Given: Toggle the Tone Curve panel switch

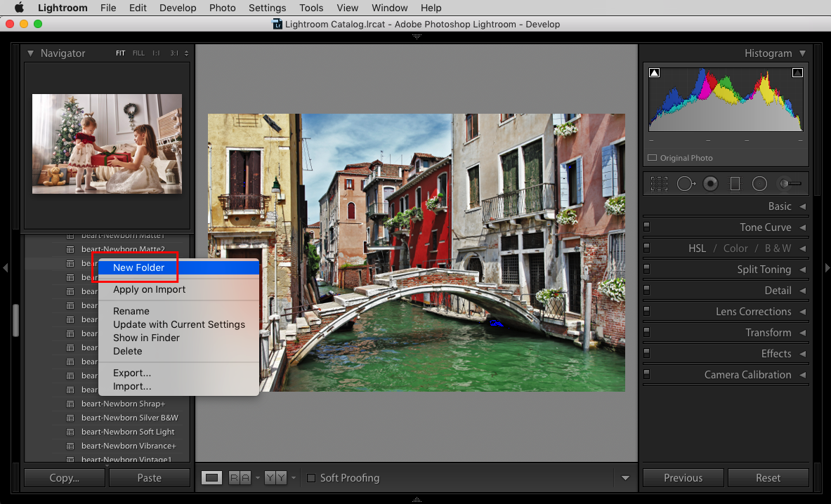Looking at the screenshot, I should point(647,227).
